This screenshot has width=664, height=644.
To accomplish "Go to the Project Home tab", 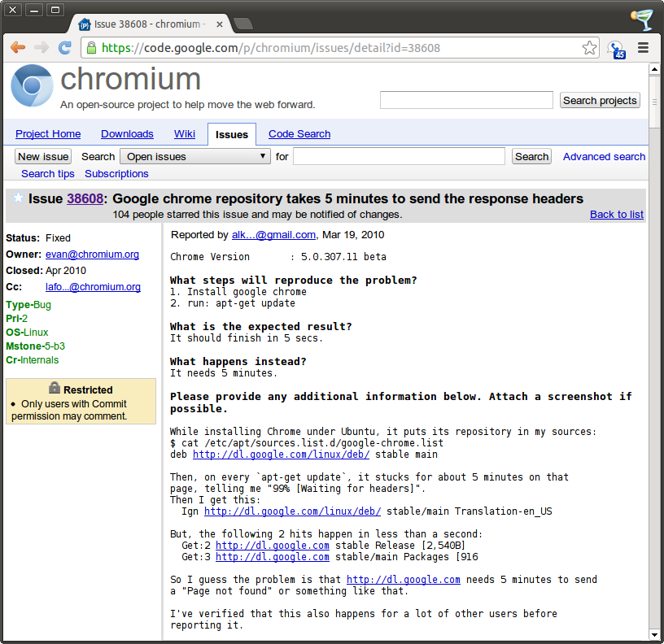I will (48, 134).
